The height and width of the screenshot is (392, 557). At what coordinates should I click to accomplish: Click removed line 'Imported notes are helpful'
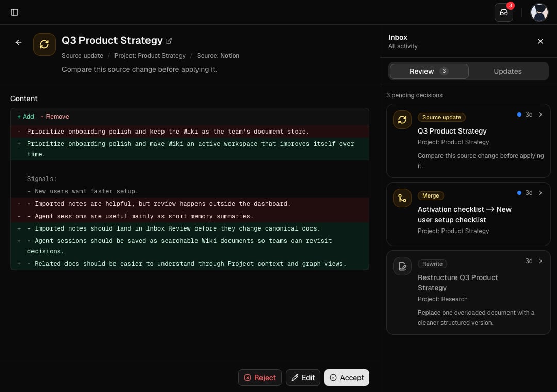pyautogui.click(x=190, y=204)
